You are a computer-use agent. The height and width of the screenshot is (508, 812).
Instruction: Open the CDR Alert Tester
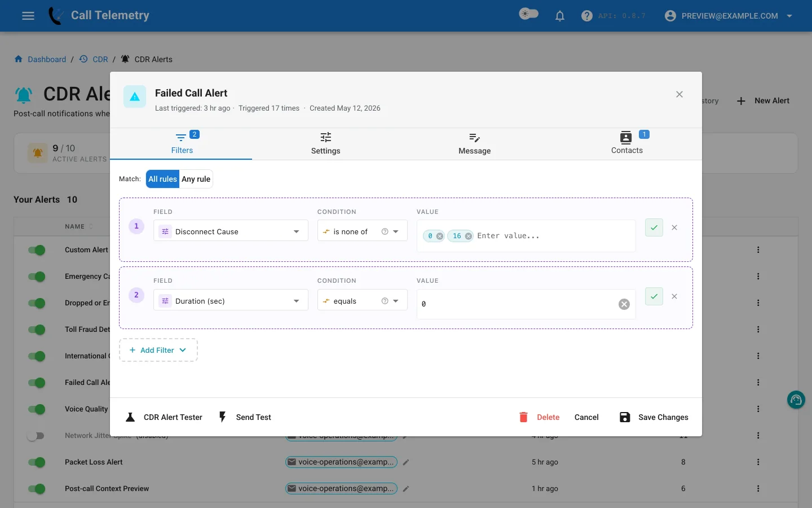[x=164, y=417]
